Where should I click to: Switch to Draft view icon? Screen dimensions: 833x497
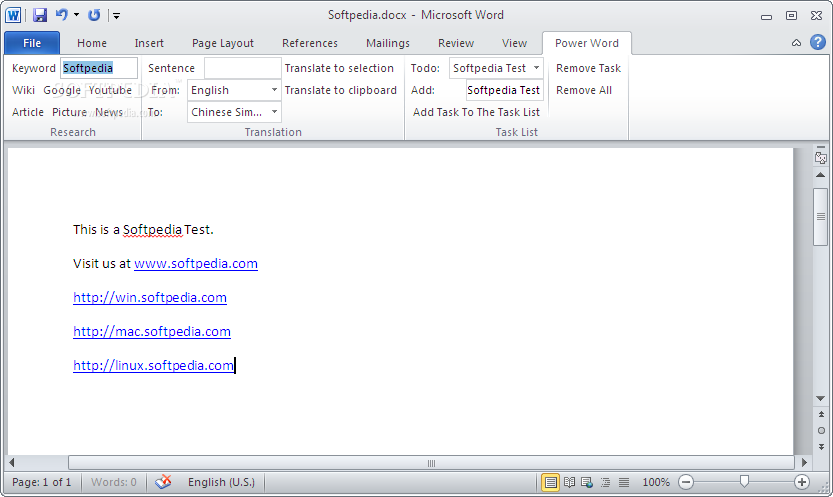tap(624, 482)
